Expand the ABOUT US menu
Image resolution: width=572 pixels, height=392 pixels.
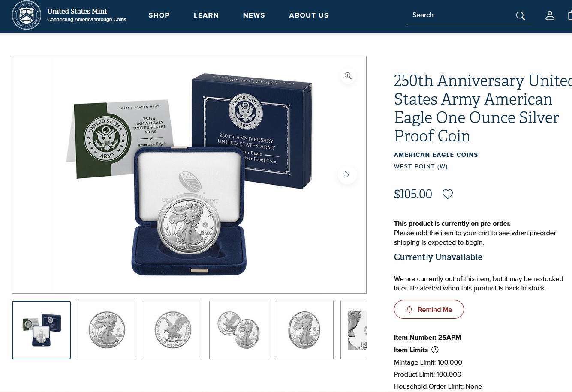tap(309, 15)
